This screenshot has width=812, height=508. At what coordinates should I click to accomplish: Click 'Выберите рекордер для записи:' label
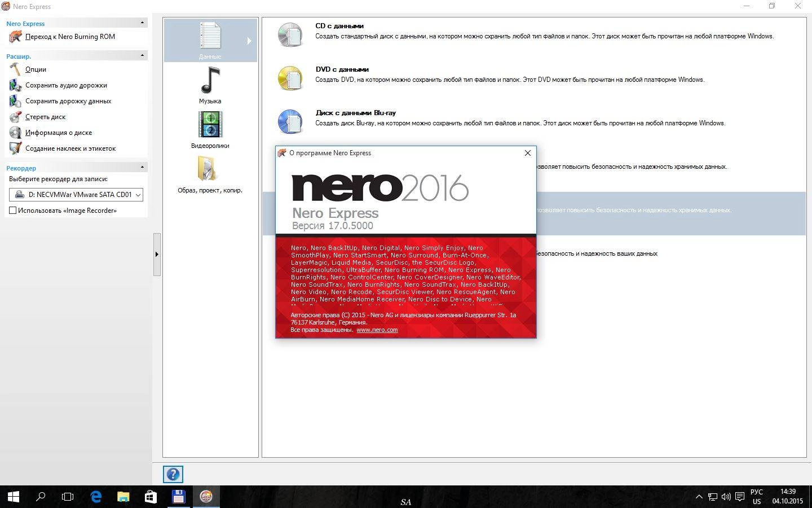pos(58,179)
